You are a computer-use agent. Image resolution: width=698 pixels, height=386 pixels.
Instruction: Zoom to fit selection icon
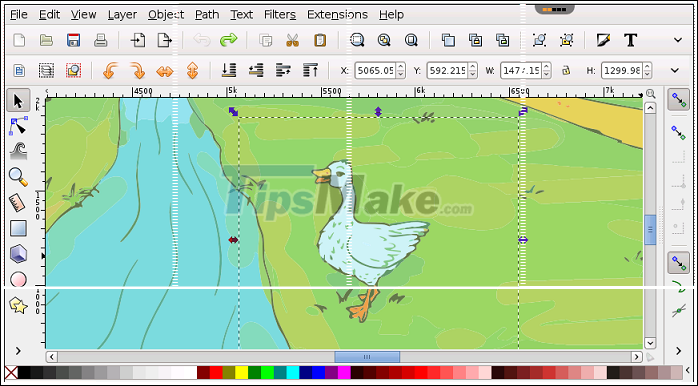[x=357, y=41]
